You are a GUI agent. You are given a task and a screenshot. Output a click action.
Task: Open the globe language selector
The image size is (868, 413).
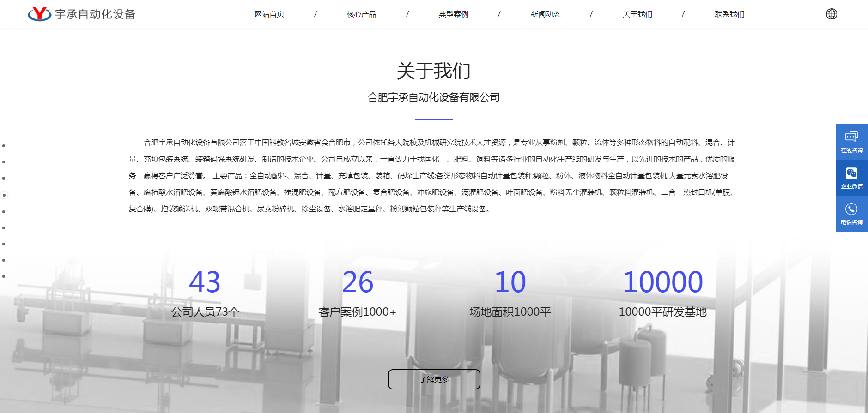[831, 14]
